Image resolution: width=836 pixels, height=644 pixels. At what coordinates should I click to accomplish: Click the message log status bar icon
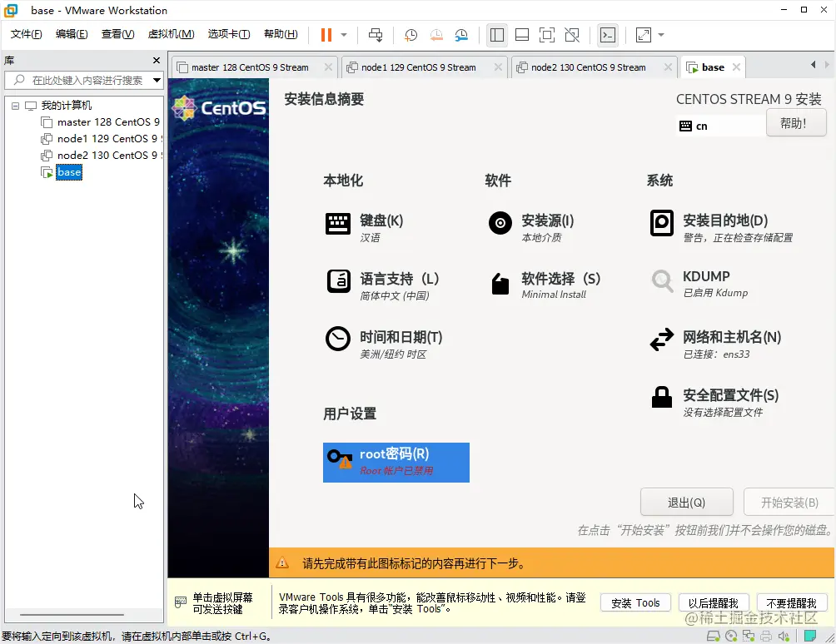coord(810,636)
